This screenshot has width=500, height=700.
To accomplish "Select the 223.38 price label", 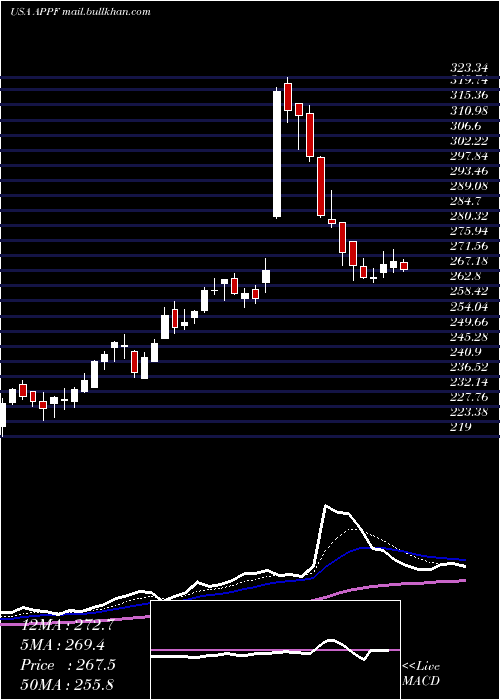I will pyautogui.click(x=469, y=412).
